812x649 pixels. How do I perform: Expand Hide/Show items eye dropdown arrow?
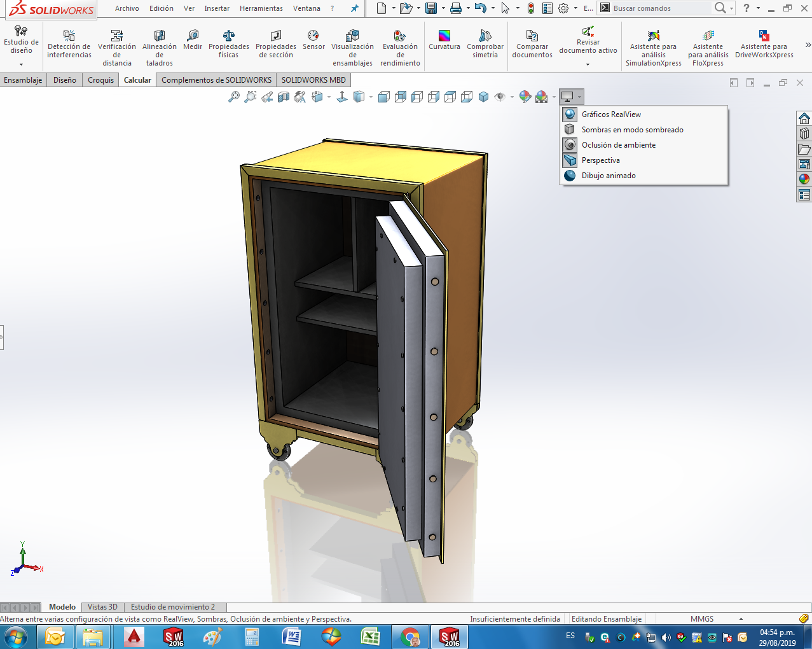point(512,97)
